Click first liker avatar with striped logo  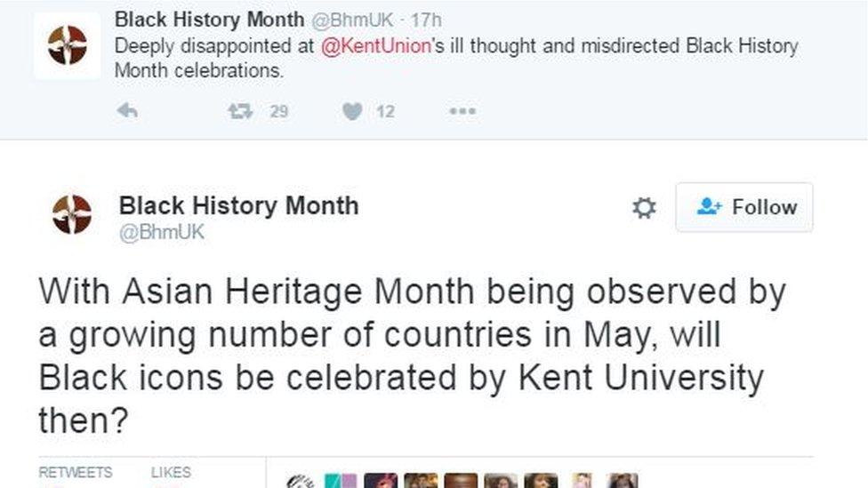point(301,481)
